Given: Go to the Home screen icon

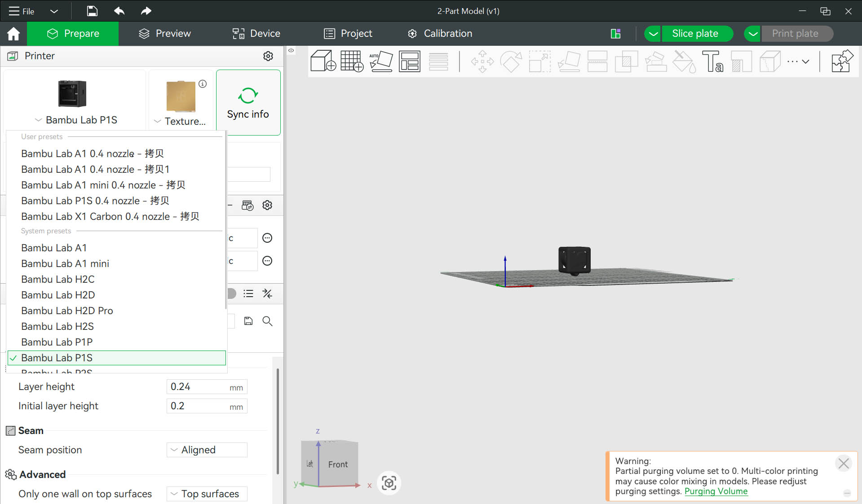Looking at the screenshot, I should coord(13,34).
